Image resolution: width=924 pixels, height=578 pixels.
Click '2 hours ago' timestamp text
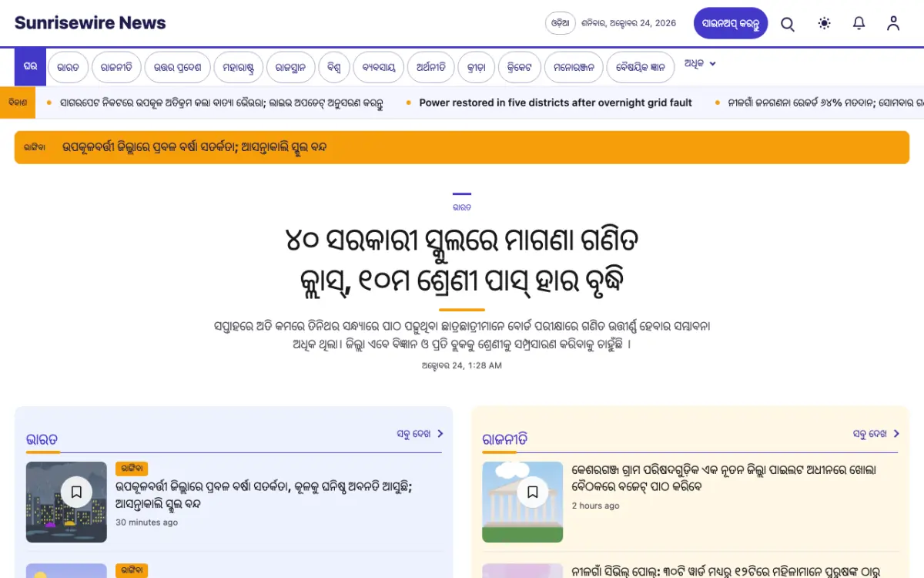point(595,506)
